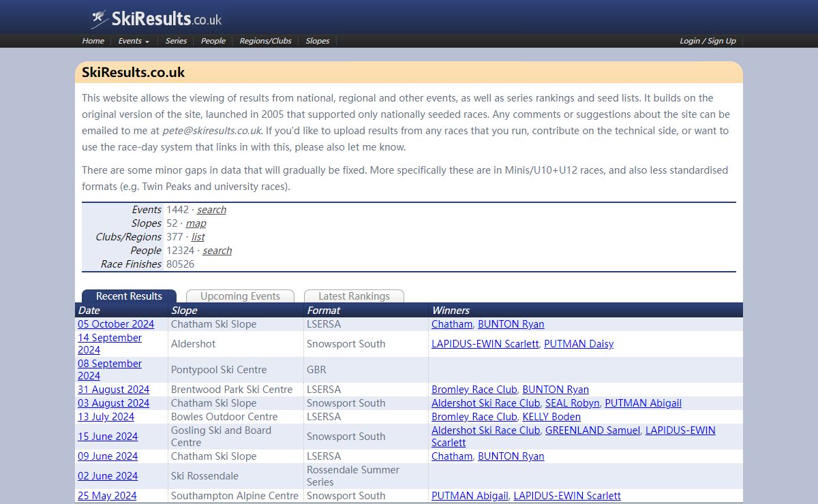Click PUTMAN Abigail in 25 May row
The image size is (818, 504).
pos(470,496)
